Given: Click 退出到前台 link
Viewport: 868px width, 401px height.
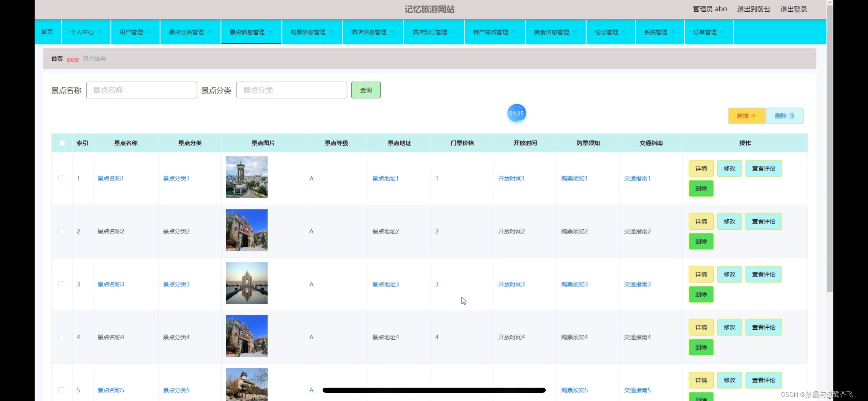Looking at the screenshot, I should pos(754,9).
